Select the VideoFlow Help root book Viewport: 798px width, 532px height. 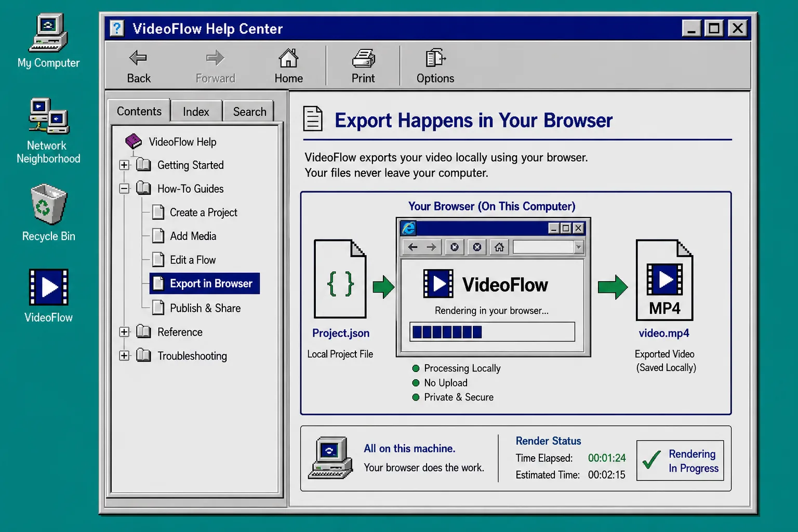(x=134, y=141)
